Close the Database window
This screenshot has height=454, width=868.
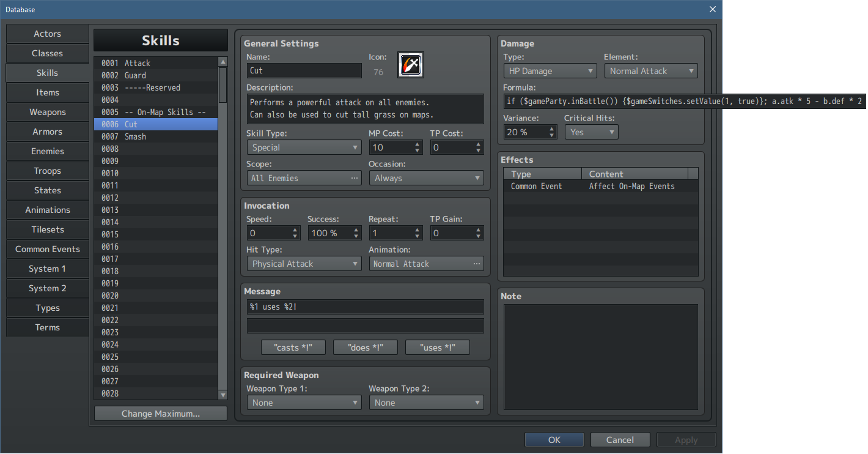(712, 9)
